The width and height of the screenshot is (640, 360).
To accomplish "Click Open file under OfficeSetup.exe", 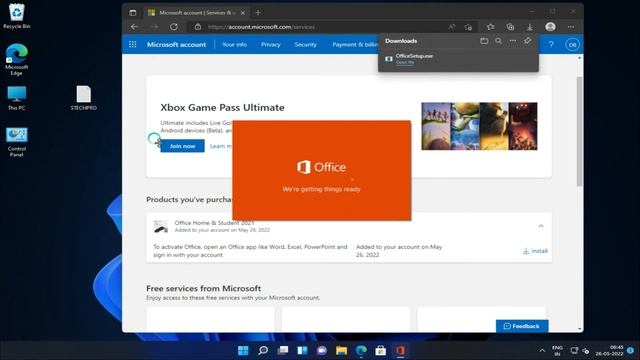I will tap(405, 62).
